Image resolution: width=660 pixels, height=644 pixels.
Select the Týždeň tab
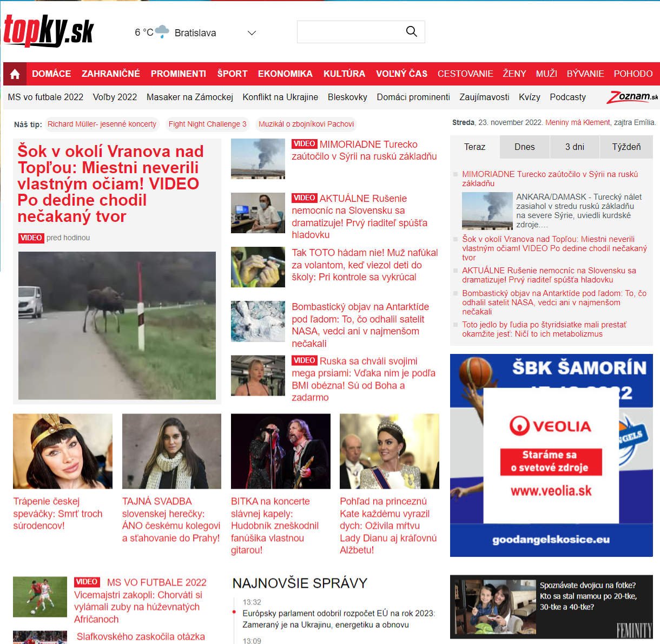[626, 147]
